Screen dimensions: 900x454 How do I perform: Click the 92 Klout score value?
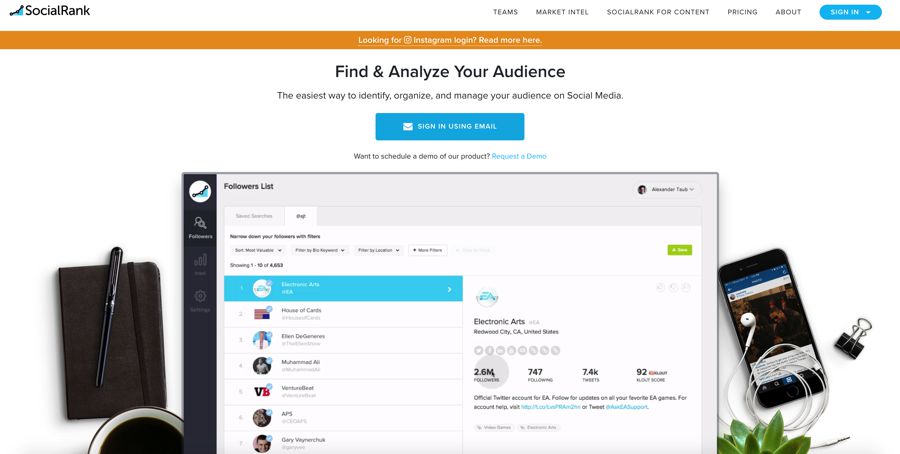[x=642, y=372]
